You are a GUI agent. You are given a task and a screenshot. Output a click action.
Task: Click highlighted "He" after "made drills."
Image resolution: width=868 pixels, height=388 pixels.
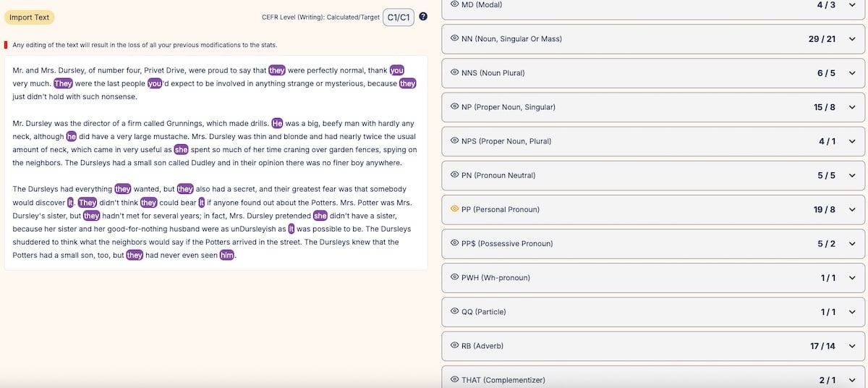277,123
